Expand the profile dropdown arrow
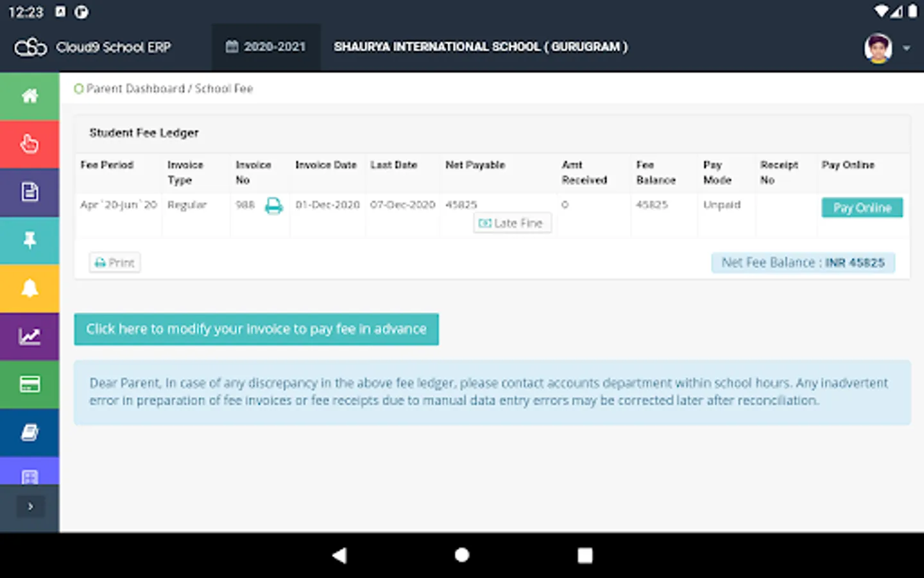924x578 pixels. [x=906, y=48]
